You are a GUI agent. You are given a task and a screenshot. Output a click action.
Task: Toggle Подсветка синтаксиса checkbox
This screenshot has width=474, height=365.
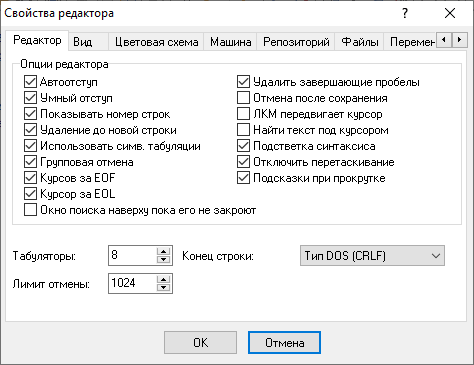[243, 146]
